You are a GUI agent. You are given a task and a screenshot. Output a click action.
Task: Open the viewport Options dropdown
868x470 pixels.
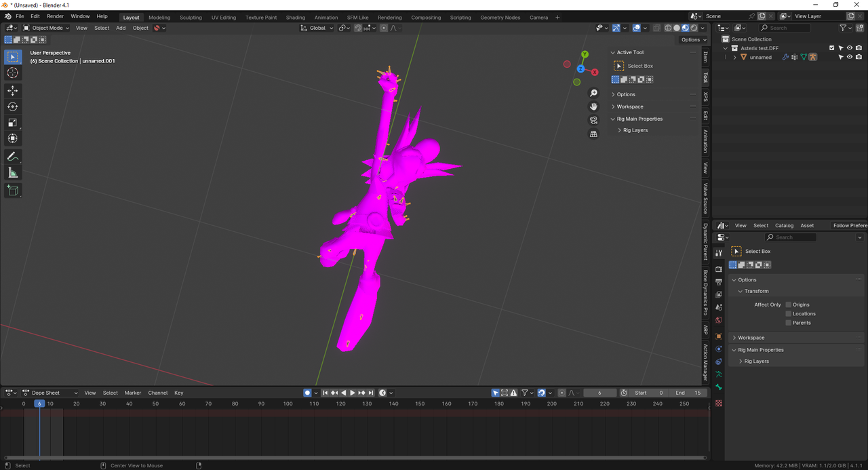pyautogui.click(x=693, y=39)
